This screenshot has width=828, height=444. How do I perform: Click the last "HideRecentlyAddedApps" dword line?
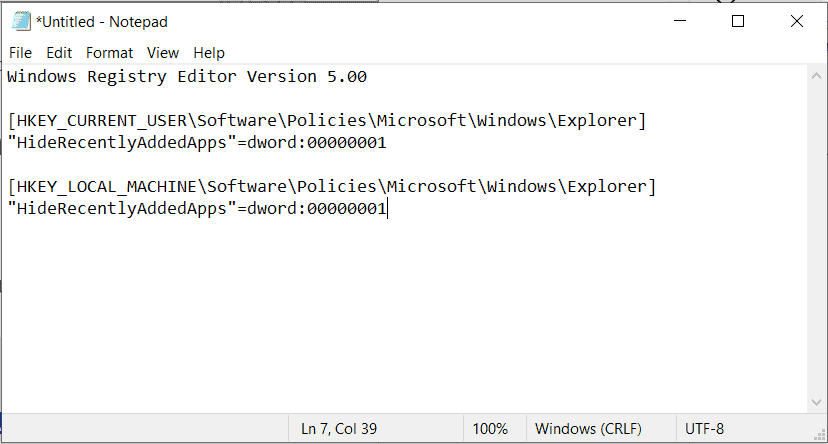196,209
